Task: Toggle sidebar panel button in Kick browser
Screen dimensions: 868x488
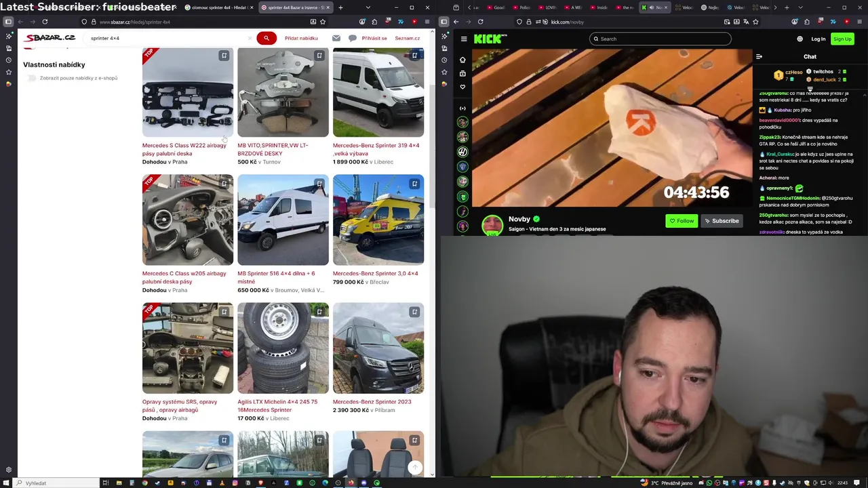Action: 443,22
